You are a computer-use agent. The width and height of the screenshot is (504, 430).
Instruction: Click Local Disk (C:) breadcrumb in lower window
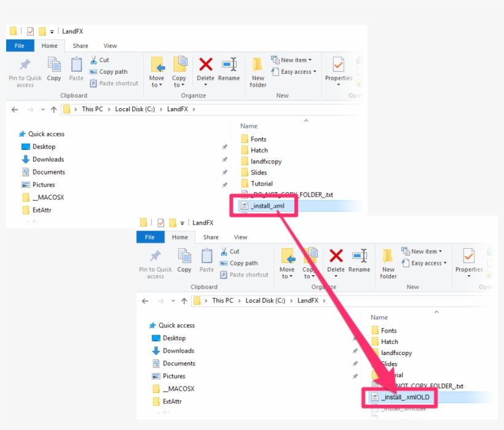point(265,300)
